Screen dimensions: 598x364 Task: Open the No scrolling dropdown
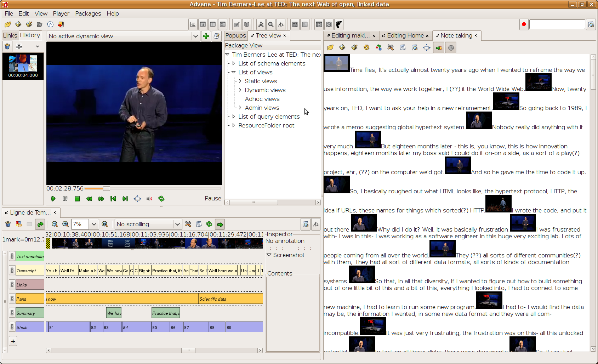(148, 224)
